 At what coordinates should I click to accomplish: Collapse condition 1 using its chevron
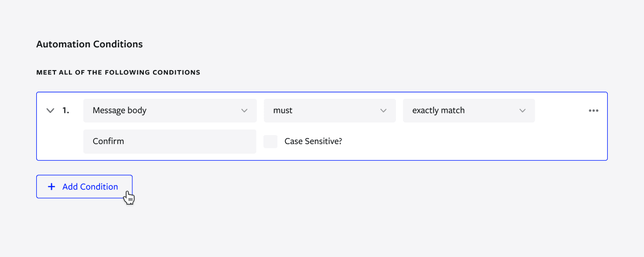(50, 110)
